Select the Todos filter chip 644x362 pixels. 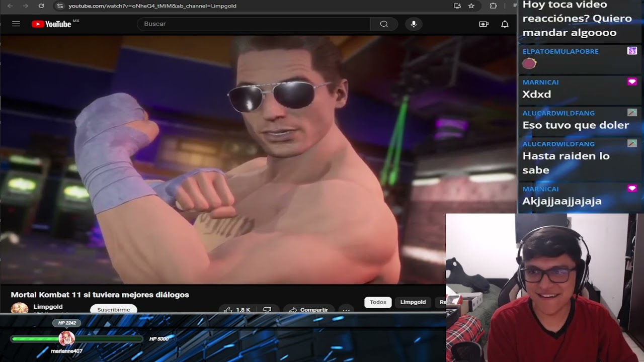(x=378, y=302)
